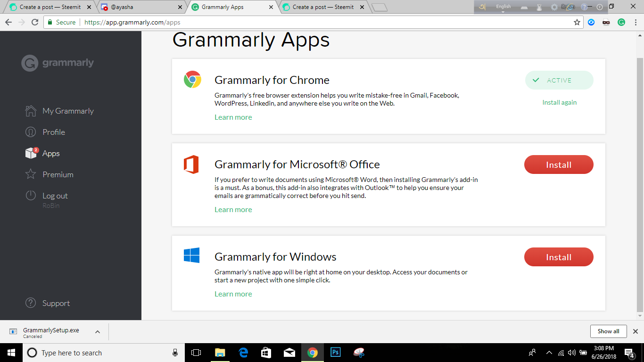Click the Grammarly extension icon in toolbar

point(621,22)
